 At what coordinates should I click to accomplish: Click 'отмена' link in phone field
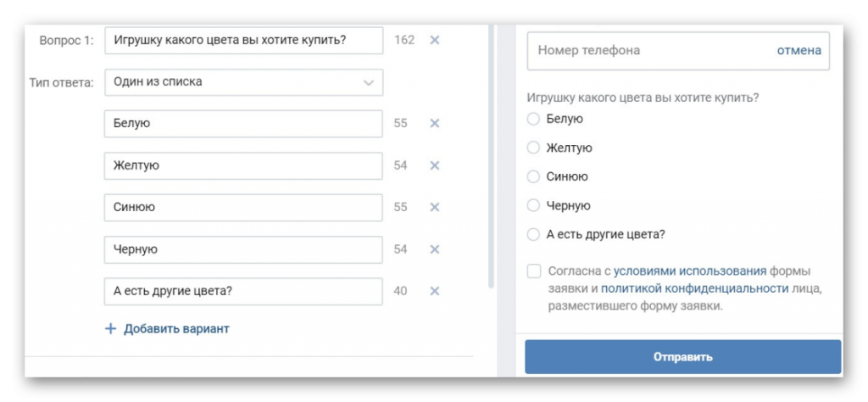[x=798, y=50]
